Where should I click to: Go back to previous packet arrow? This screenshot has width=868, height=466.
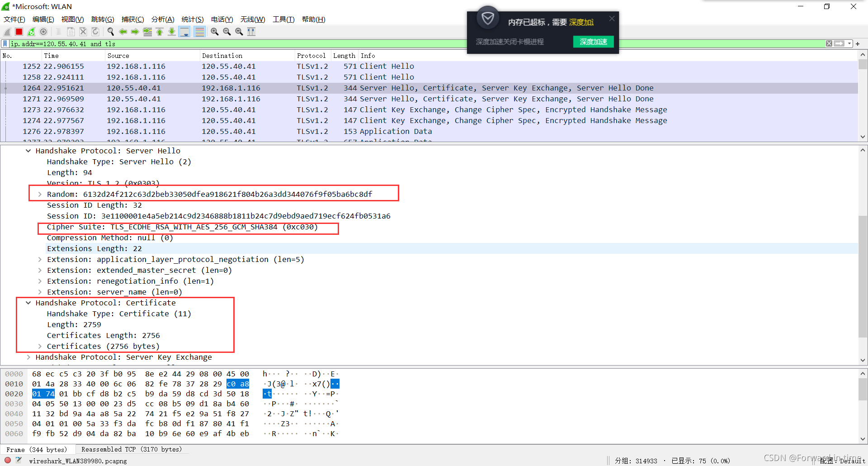pyautogui.click(x=123, y=32)
